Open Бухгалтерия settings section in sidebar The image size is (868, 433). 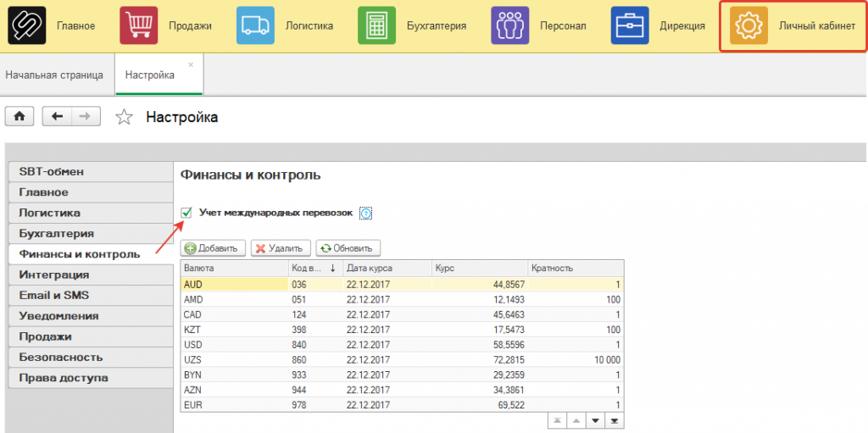click(x=90, y=234)
